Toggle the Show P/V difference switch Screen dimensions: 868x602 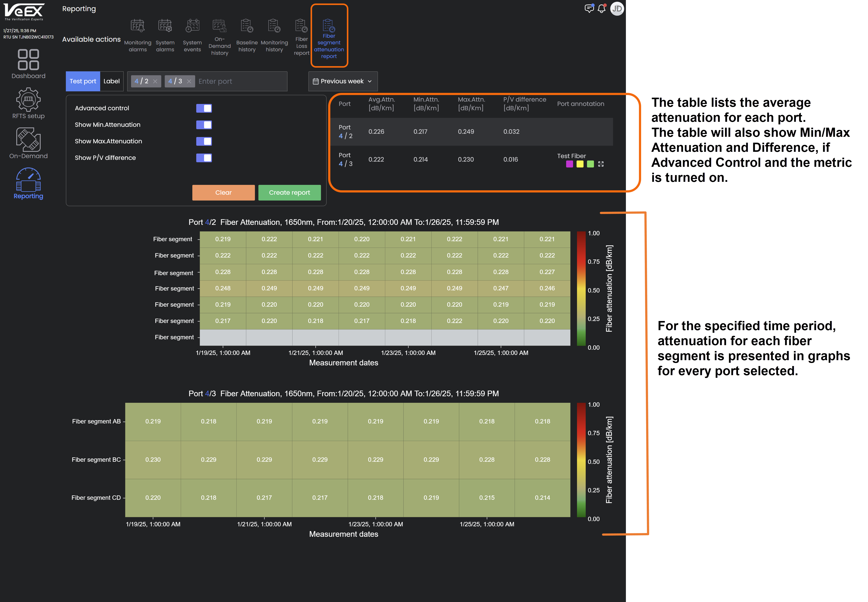204,158
